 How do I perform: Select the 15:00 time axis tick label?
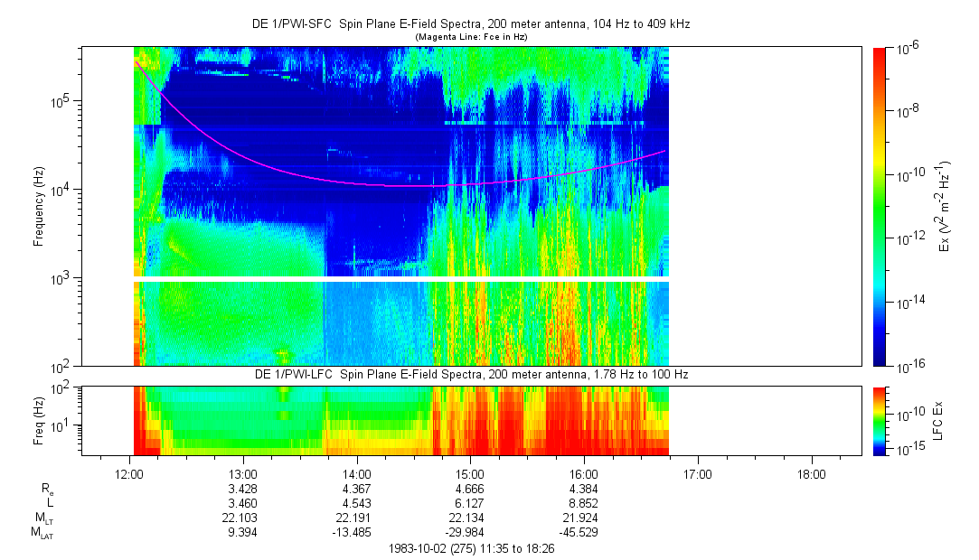470,473
